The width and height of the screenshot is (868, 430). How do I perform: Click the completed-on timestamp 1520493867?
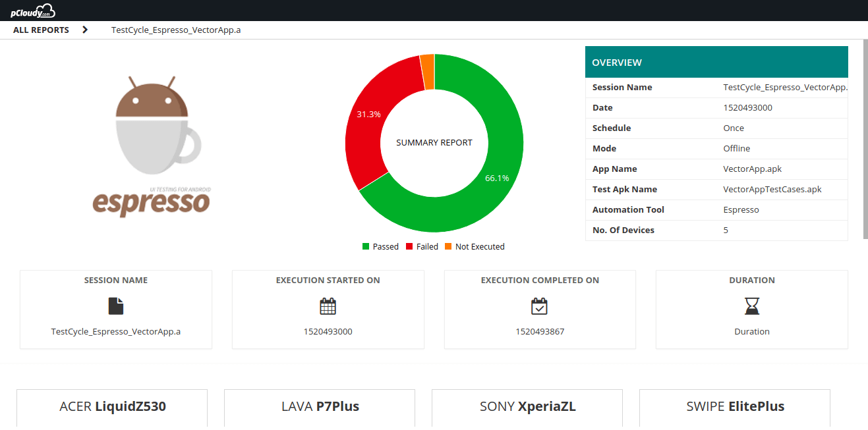pyautogui.click(x=540, y=331)
